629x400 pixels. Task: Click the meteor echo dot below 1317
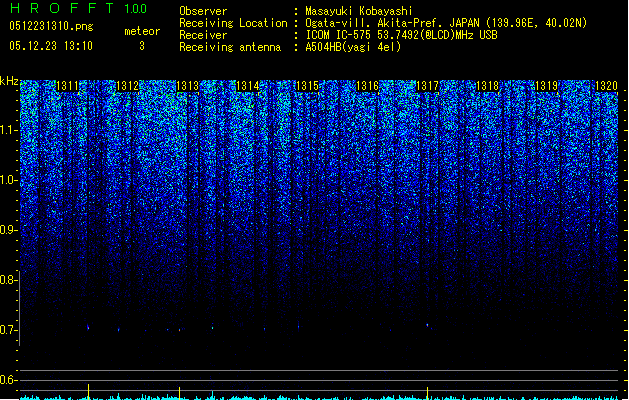428,325
